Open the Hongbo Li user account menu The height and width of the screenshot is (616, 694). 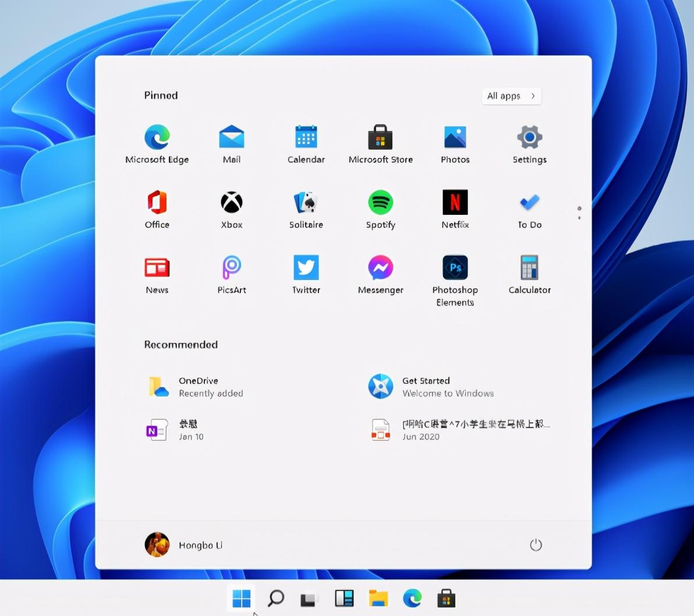point(183,545)
